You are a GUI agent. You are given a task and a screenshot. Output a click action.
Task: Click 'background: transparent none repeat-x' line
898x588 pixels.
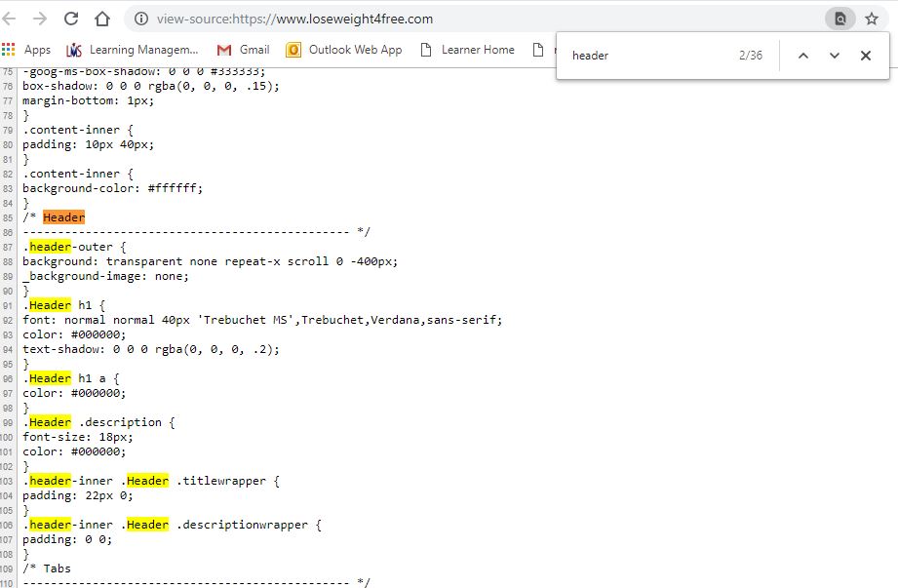click(x=211, y=261)
